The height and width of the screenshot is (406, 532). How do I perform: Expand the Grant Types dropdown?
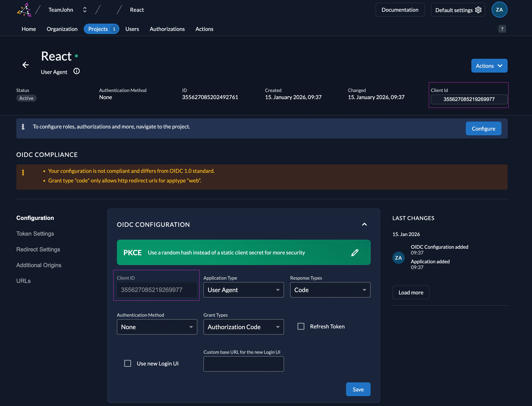point(243,327)
